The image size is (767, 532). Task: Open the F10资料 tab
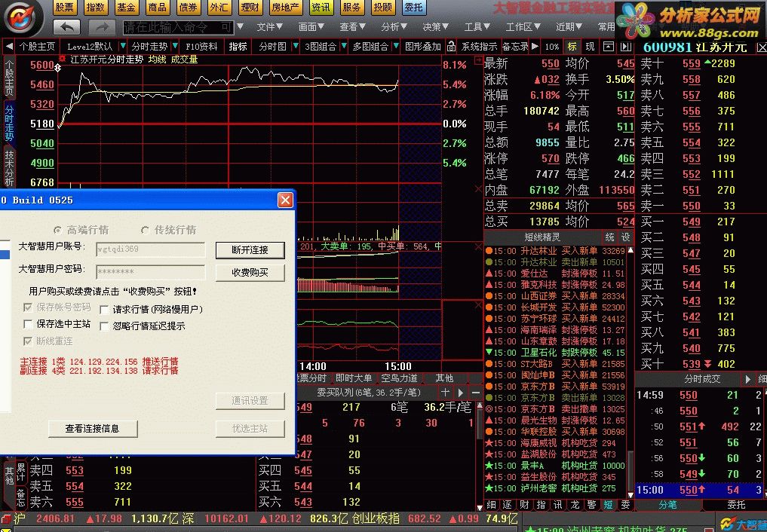pyautogui.click(x=201, y=47)
